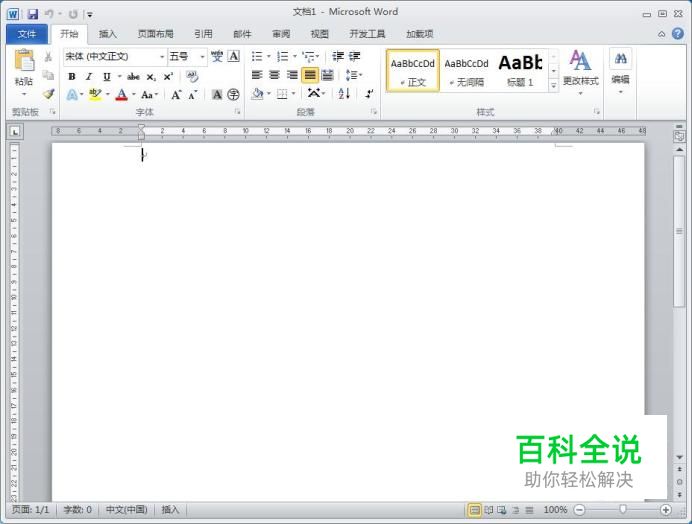Click the Paste clipboard icon
692x524 pixels.
coord(24,60)
